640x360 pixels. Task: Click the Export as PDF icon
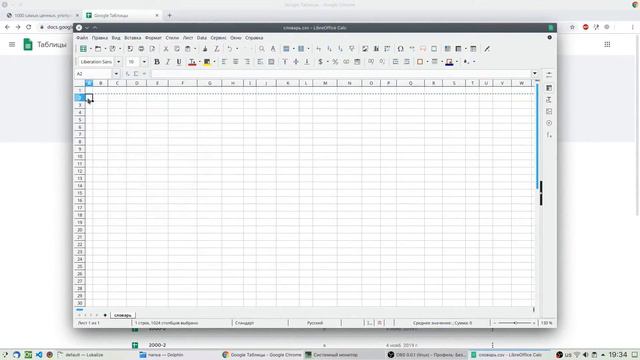click(130, 49)
